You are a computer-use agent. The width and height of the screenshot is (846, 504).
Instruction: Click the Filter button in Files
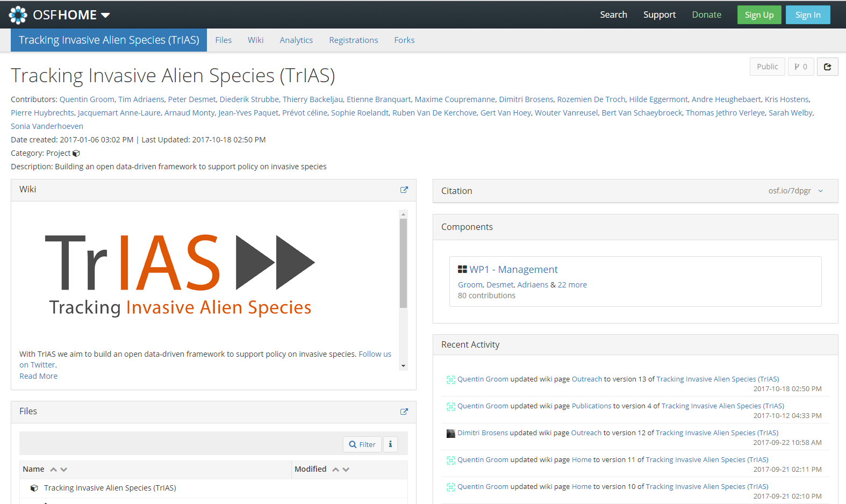362,444
